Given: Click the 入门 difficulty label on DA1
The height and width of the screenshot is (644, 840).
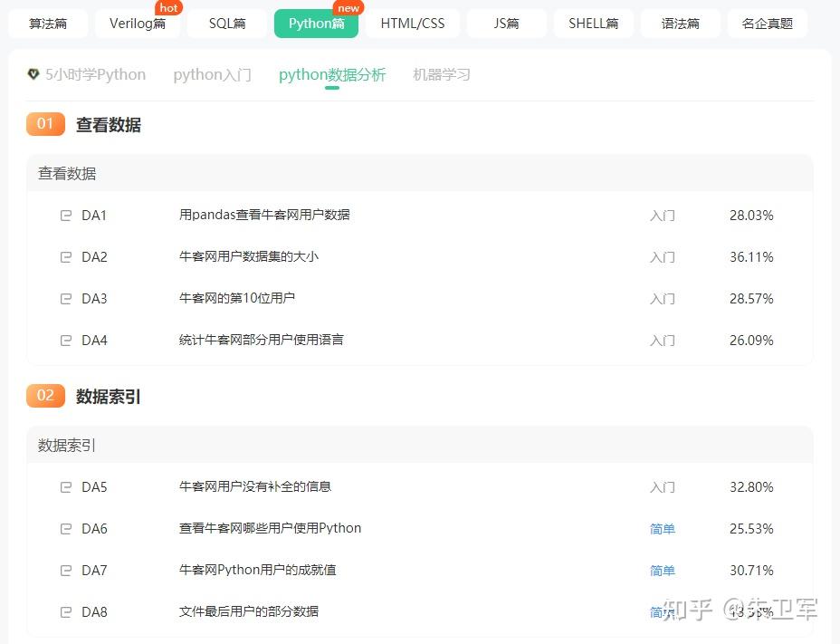Looking at the screenshot, I should (x=662, y=216).
